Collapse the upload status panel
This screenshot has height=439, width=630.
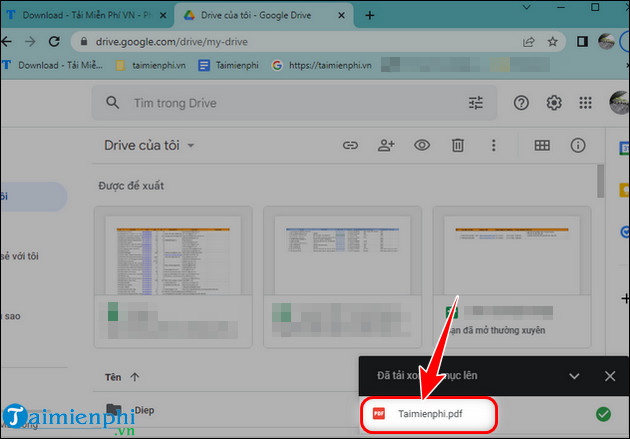574,376
